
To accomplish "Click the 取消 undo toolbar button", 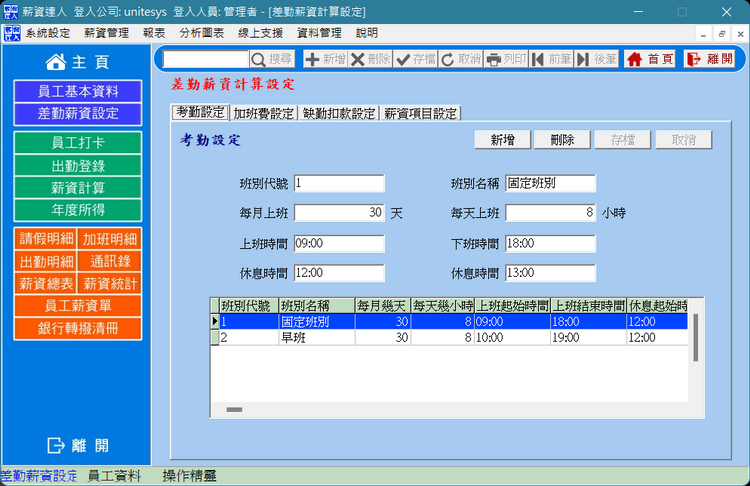I will 461,59.
